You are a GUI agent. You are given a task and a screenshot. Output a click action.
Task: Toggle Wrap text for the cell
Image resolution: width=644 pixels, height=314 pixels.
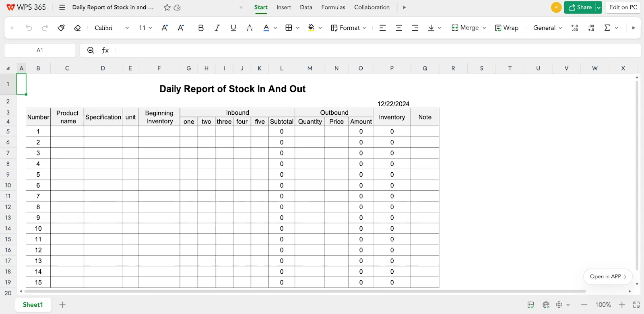point(506,28)
